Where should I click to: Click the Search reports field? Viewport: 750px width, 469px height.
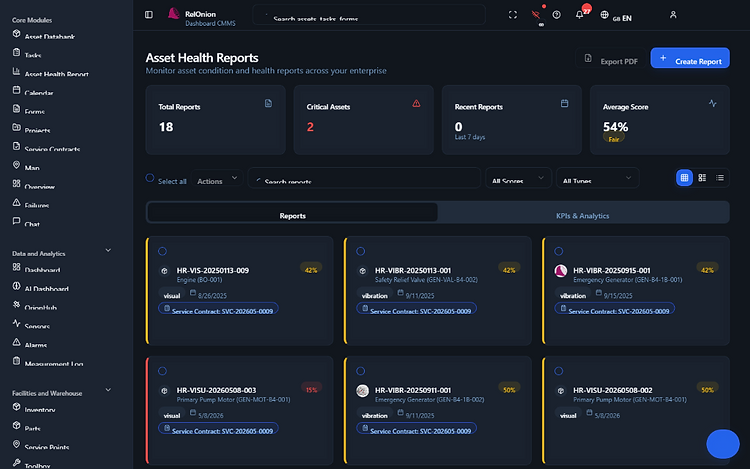click(x=364, y=178)
